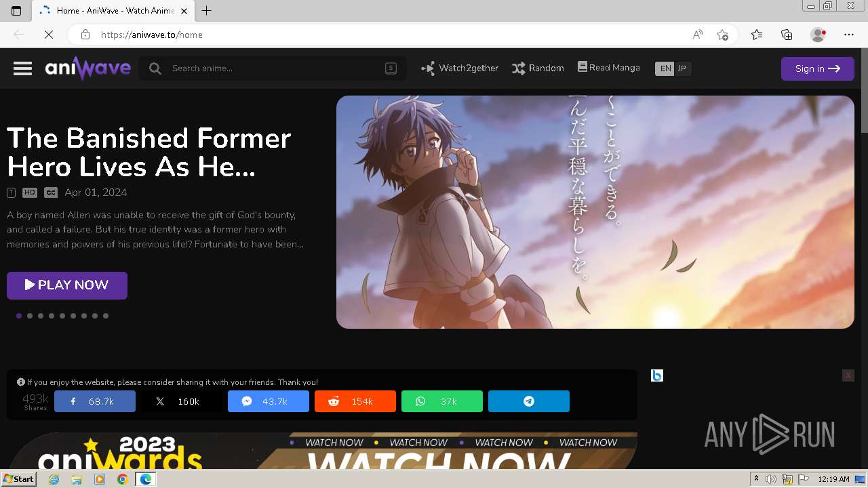Open Read Manga link
This screenshot has width=868, height=488.
pos(608,68)
